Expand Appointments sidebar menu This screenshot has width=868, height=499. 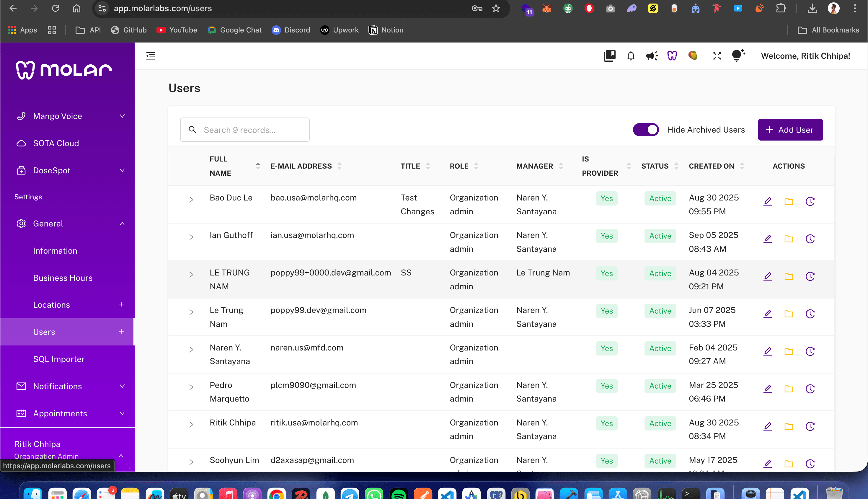pyautogui.click(x=67, y=413)
